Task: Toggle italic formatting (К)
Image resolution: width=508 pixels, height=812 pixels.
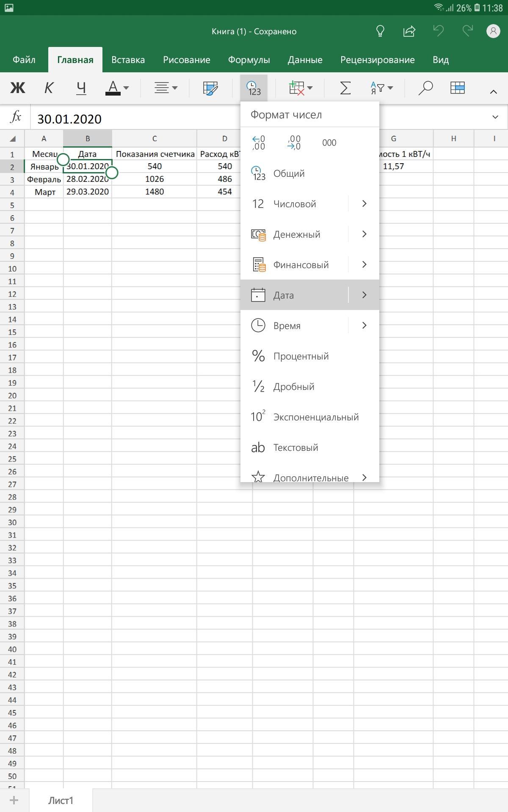Action: coord(49,88)
